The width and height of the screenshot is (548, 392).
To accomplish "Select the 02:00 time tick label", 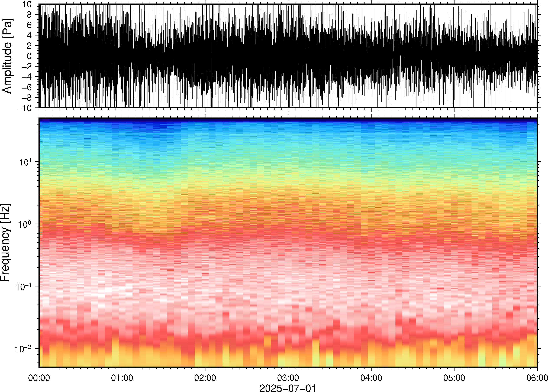I will click(205, 378).
